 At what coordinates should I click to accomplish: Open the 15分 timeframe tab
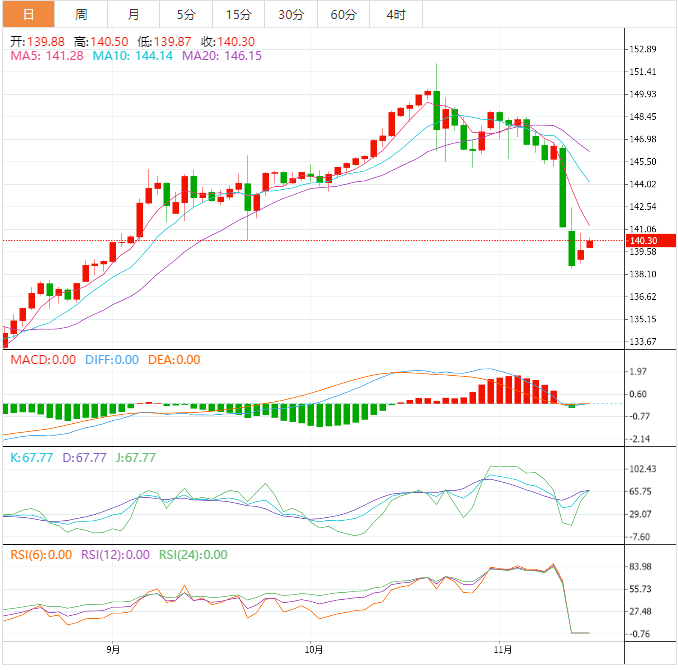[x=239, y=14]
